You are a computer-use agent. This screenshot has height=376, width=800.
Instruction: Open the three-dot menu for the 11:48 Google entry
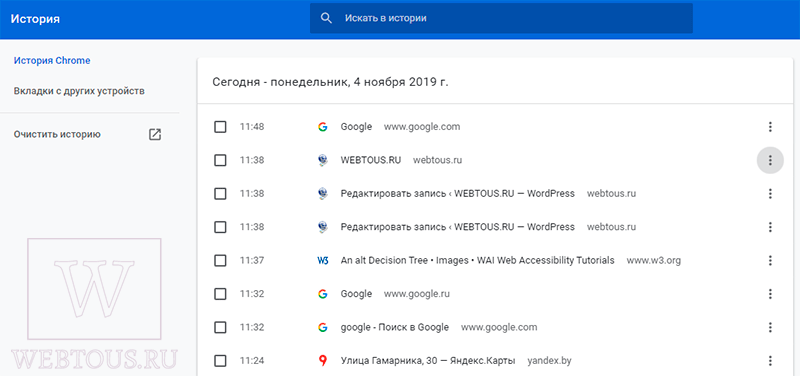point(770,127)
